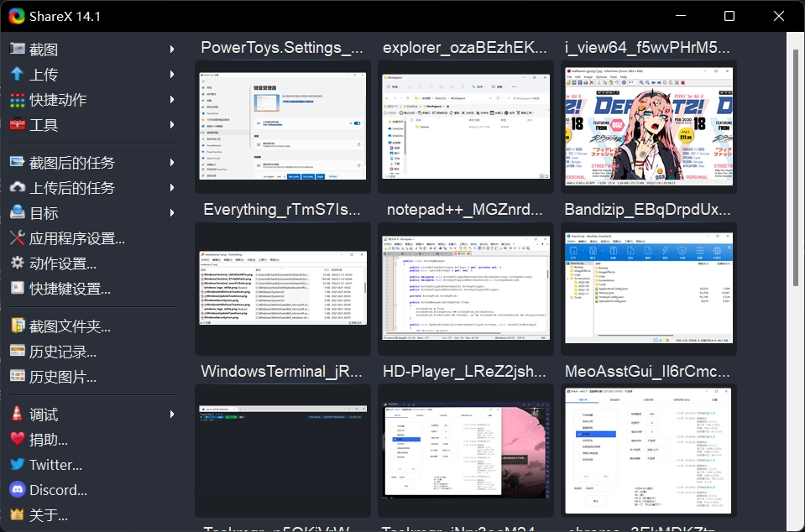Click the Twitter bird icon
Screen dimensions: 805x532
pos(17,464)
